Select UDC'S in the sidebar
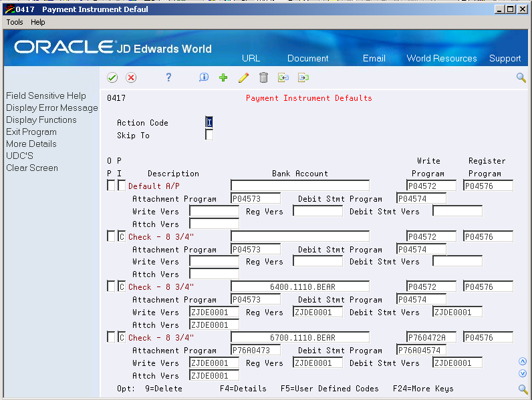 coord(19,156)
